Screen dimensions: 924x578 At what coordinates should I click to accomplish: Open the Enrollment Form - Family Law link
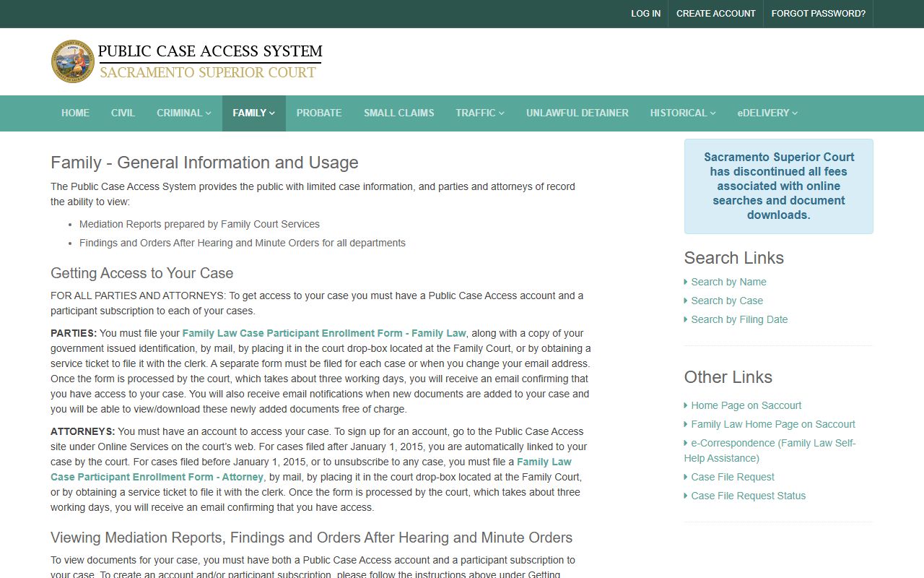[324, 333]
